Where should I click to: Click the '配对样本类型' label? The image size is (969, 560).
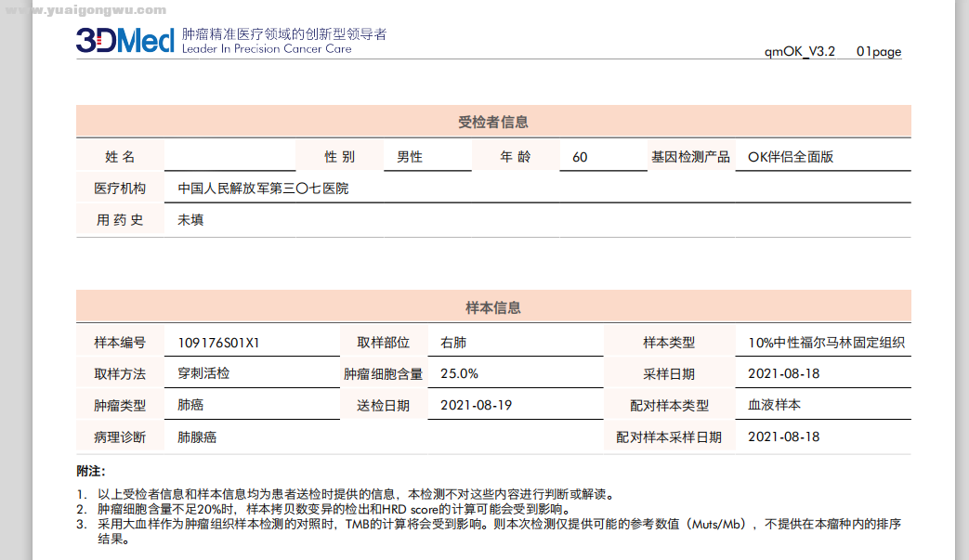669,406
